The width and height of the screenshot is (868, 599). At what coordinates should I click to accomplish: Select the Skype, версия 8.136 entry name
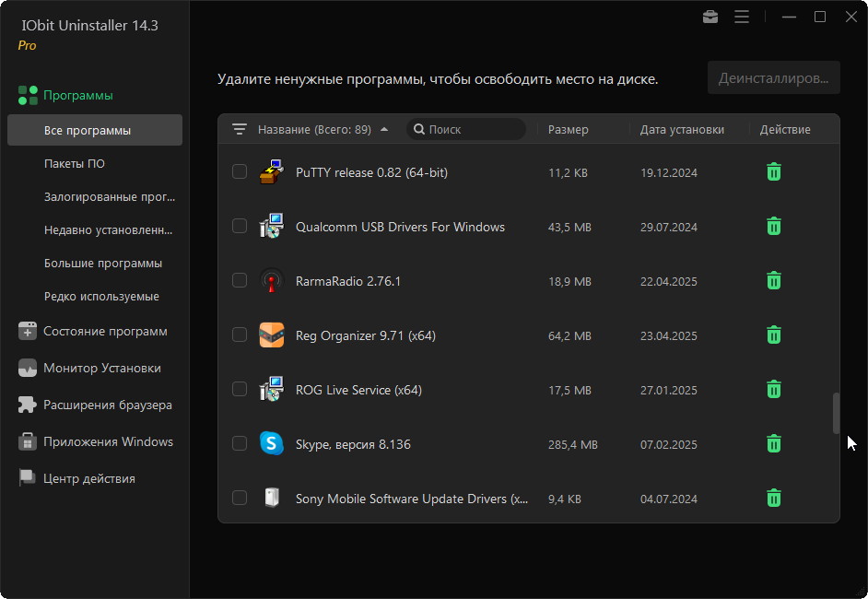[x=353, y=444]
